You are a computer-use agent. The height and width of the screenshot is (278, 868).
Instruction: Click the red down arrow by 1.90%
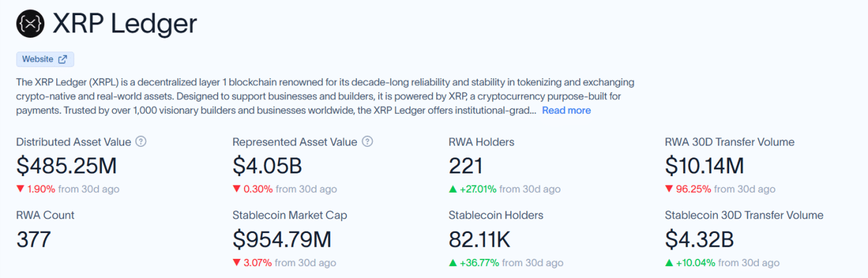point(20,189)
